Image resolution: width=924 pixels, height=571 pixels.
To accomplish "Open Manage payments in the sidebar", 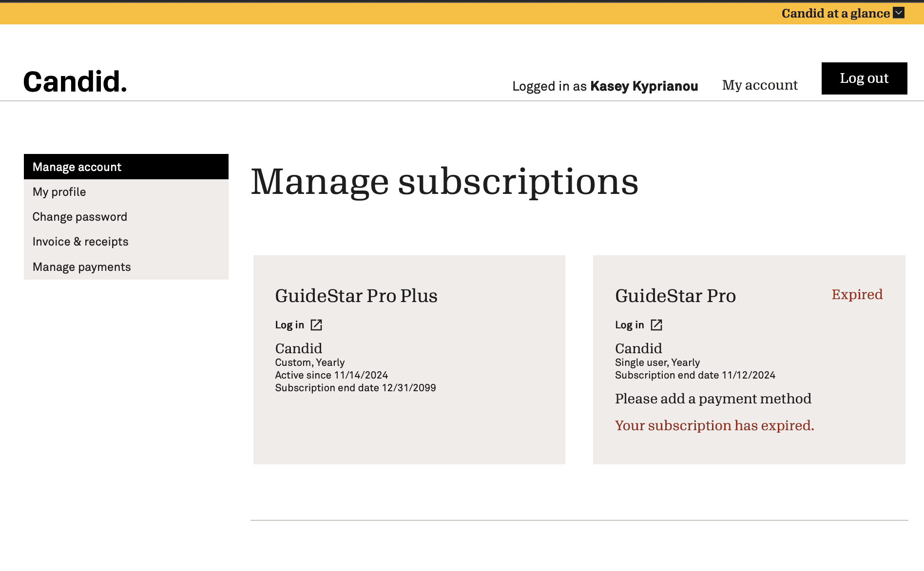I will (x=126, y=267).
